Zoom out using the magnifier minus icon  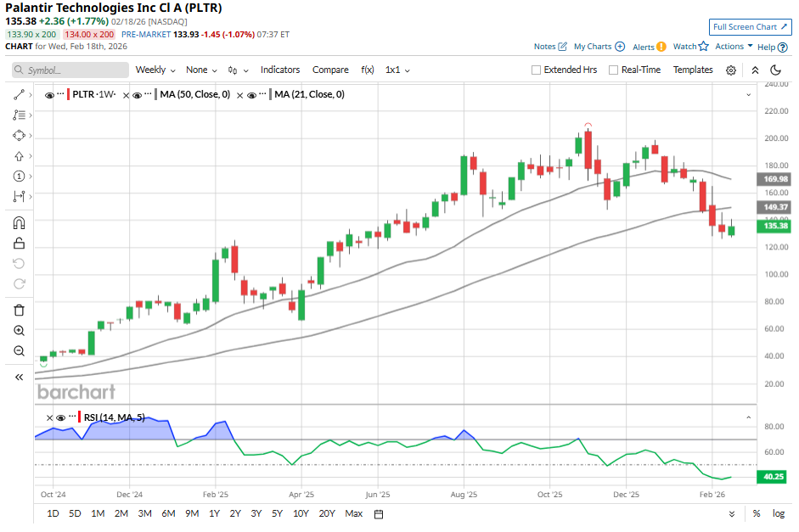click(x=19, y=351)
